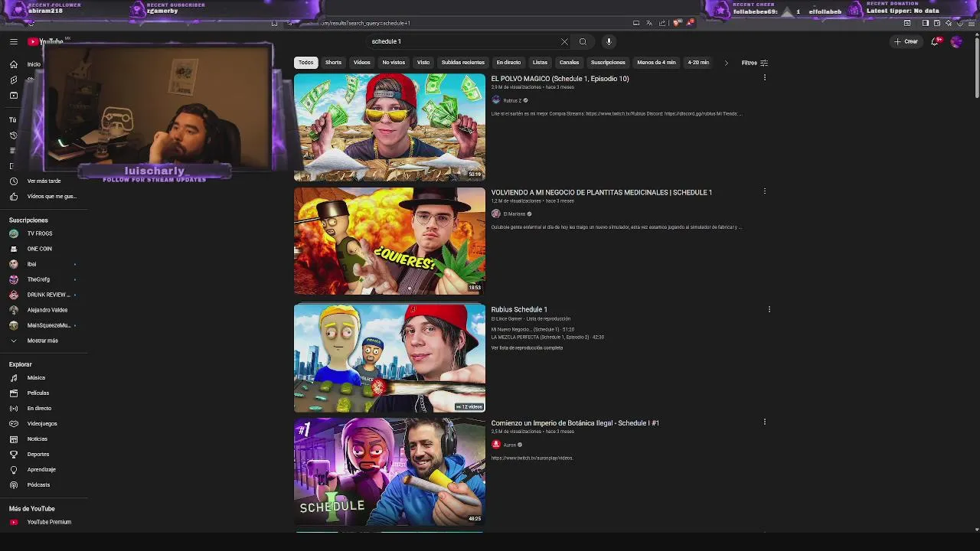Open the TheGrefg subscription
This screenshot has width=980, height=551.
click(x=44, y=279)
